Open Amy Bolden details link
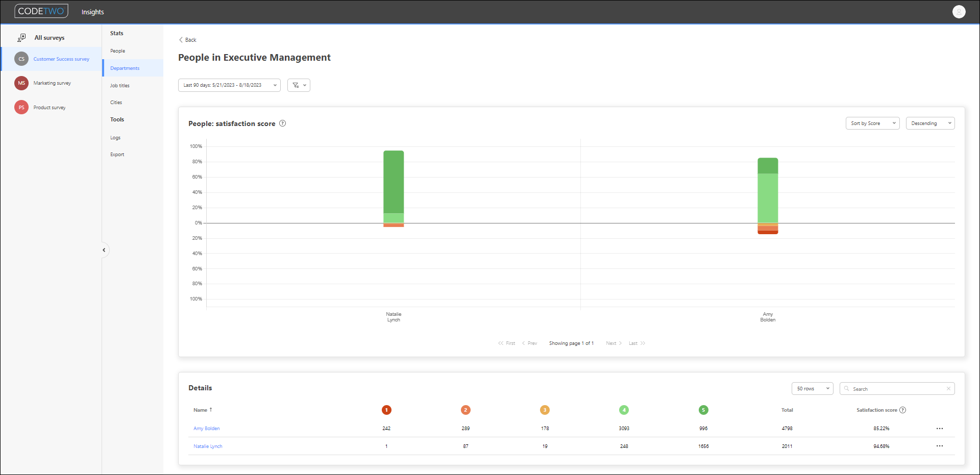Image resolution: width=980 pixels, height=475 pixels. pyautogui.click(x=206, y=429)
